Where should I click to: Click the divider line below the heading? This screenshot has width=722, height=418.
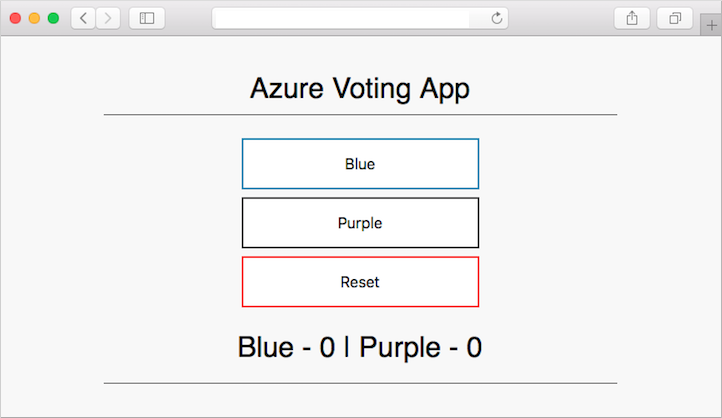(x=360, y=115)
